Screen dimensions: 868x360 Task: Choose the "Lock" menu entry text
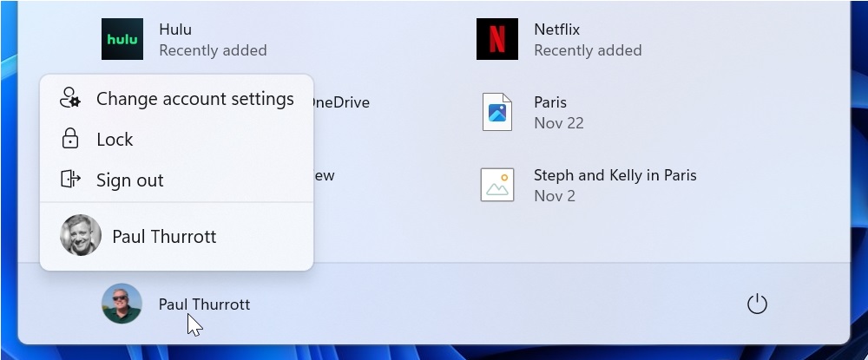[x=115, y=140]
